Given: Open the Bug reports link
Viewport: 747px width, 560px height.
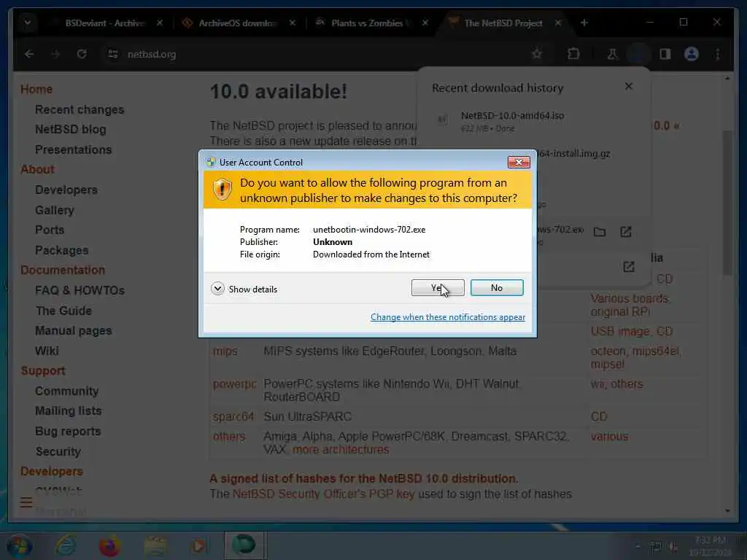Looking at the screenshot, I should 68,432.
